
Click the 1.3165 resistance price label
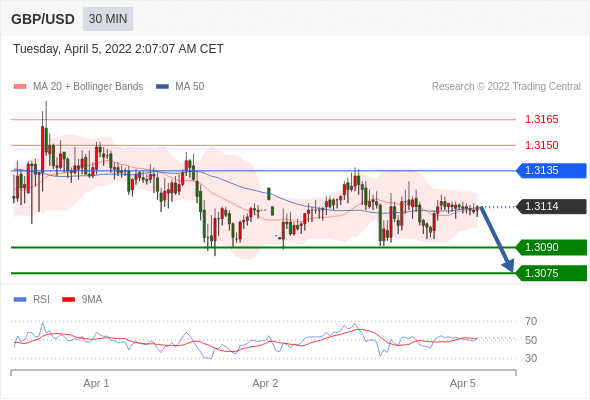541,120
